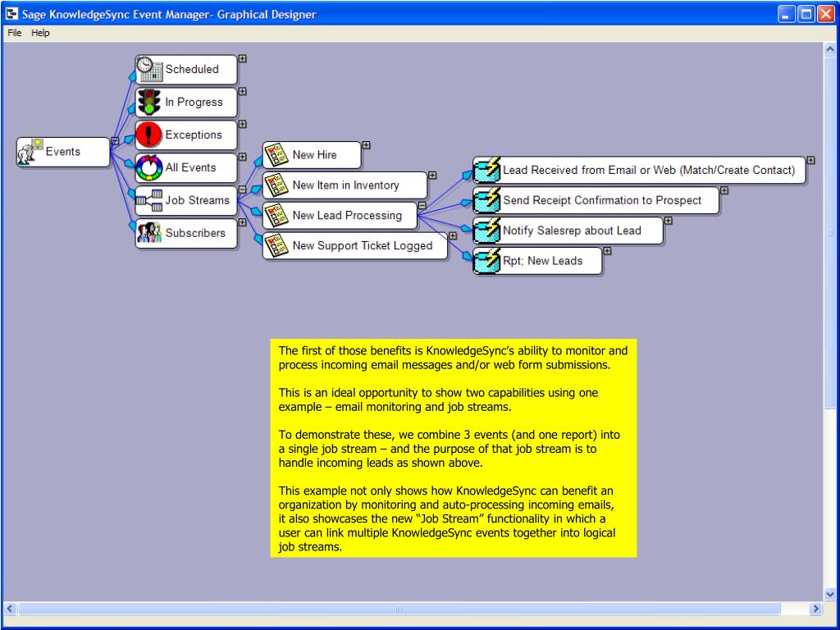Screen dimensions: 840x630
Task: Click the horizontal scrollbar thumb
Action: (x=399, y=609)
